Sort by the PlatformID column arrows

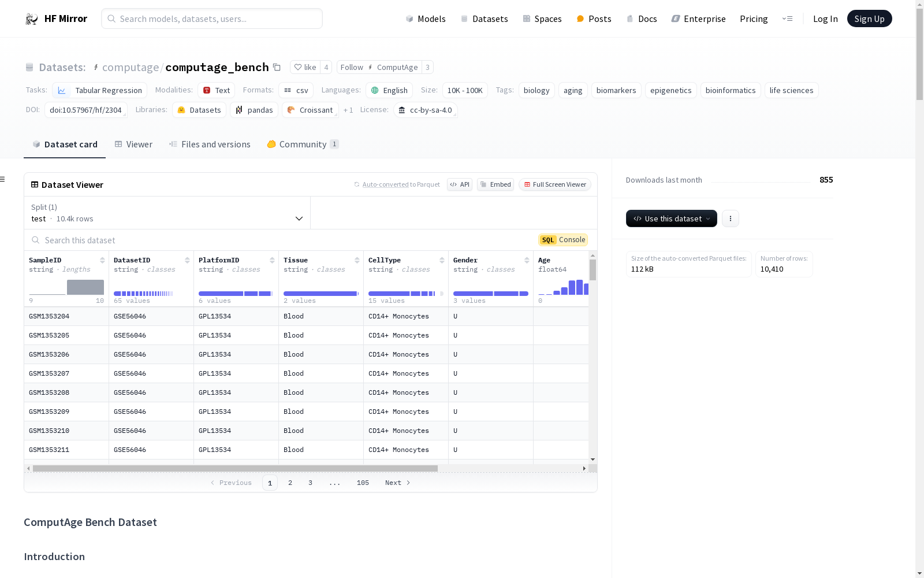pyautogui.click(x=272, y=260)
